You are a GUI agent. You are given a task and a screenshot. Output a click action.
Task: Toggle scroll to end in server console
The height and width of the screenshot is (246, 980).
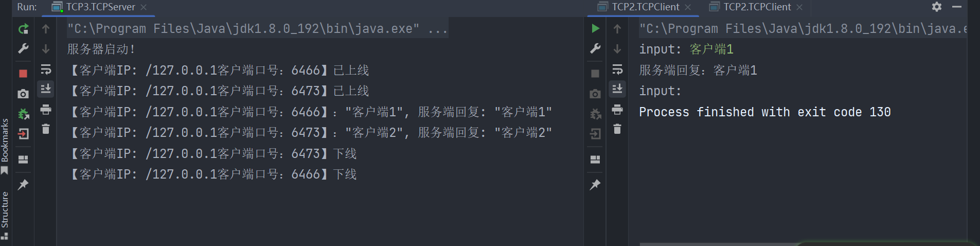[46, 89]
